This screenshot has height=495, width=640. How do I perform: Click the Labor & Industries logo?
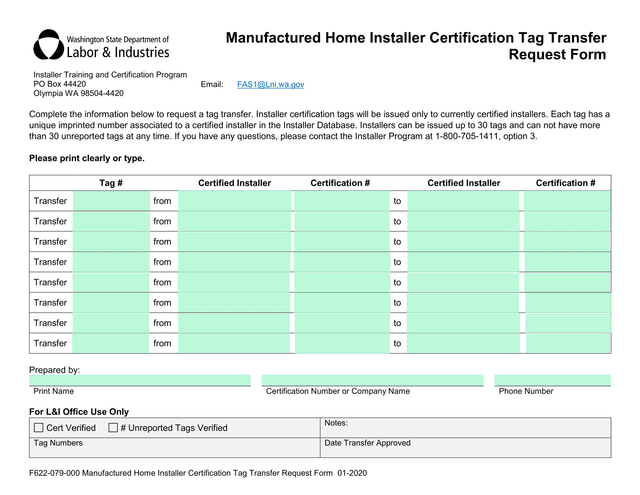(x=101, y=45)
